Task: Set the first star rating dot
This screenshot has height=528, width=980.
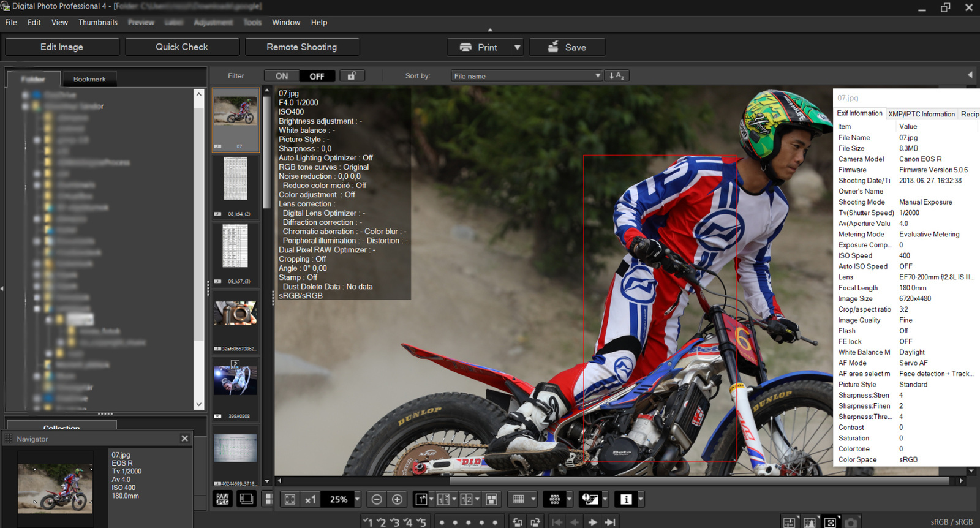Action: click(x=442, y=522)
